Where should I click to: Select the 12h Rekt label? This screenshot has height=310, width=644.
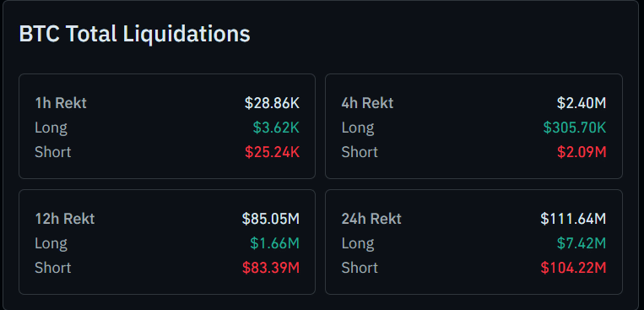[65, 219]
